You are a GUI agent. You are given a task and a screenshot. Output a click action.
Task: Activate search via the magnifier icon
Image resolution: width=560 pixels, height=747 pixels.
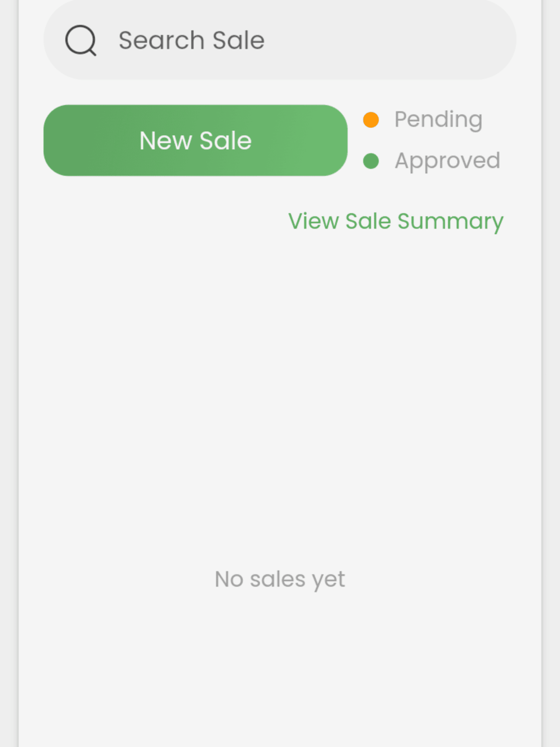(x=81, y=40)
